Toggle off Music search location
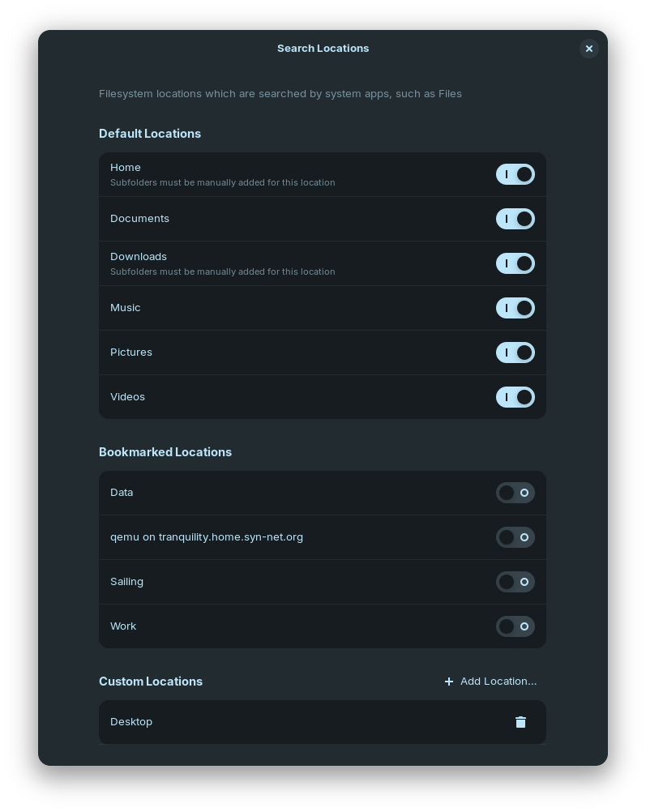This screenshot has height=812, width=646. click(516, 308)
